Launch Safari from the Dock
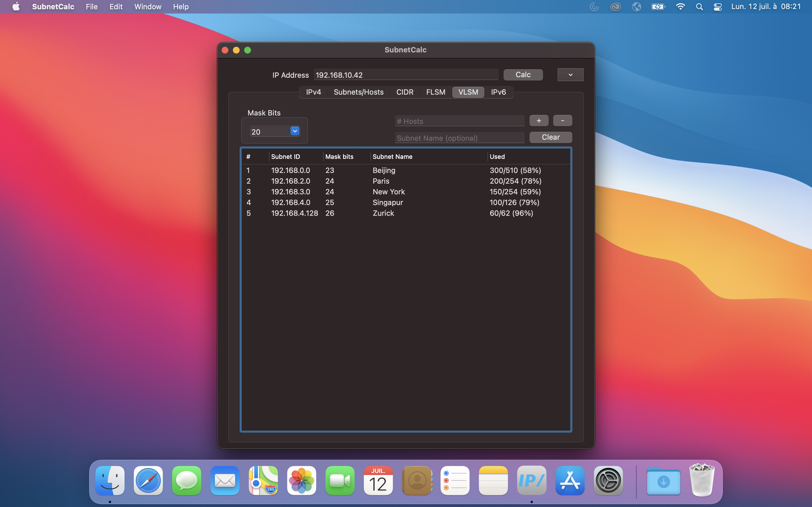This screenshot has height=507, width=812. point(148,481)
